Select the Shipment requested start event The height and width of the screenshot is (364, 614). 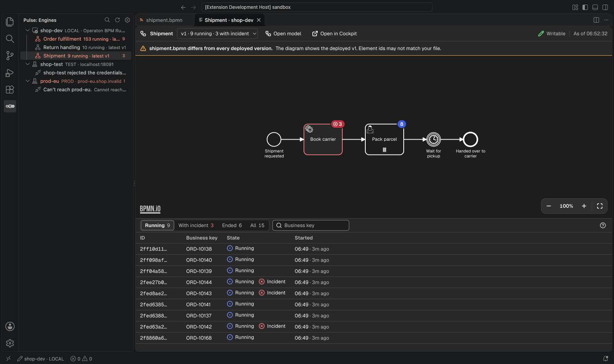point(274,139)
